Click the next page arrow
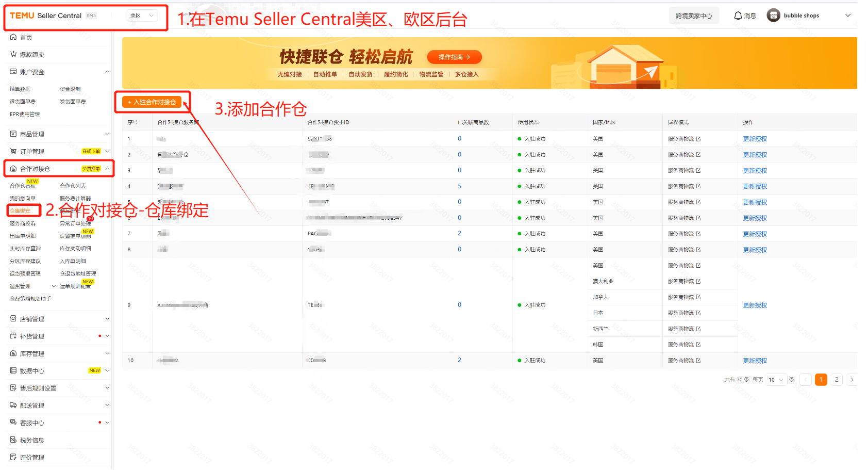 pyautogui.click(x=852, y=380)
